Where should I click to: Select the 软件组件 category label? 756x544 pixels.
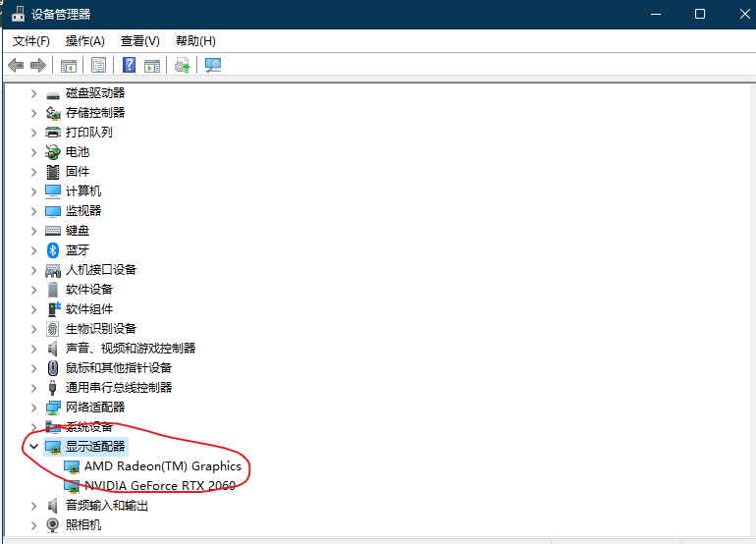point(89,309)
